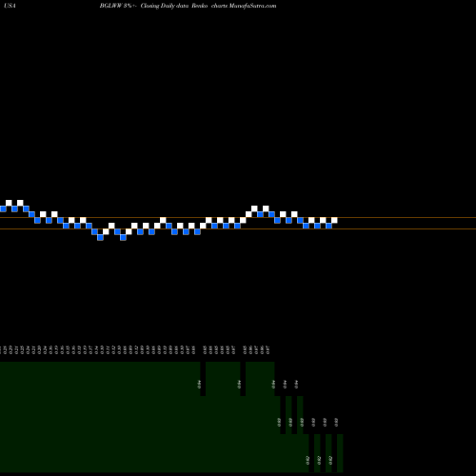Click the word Renko in the chart title

point(199,6)
